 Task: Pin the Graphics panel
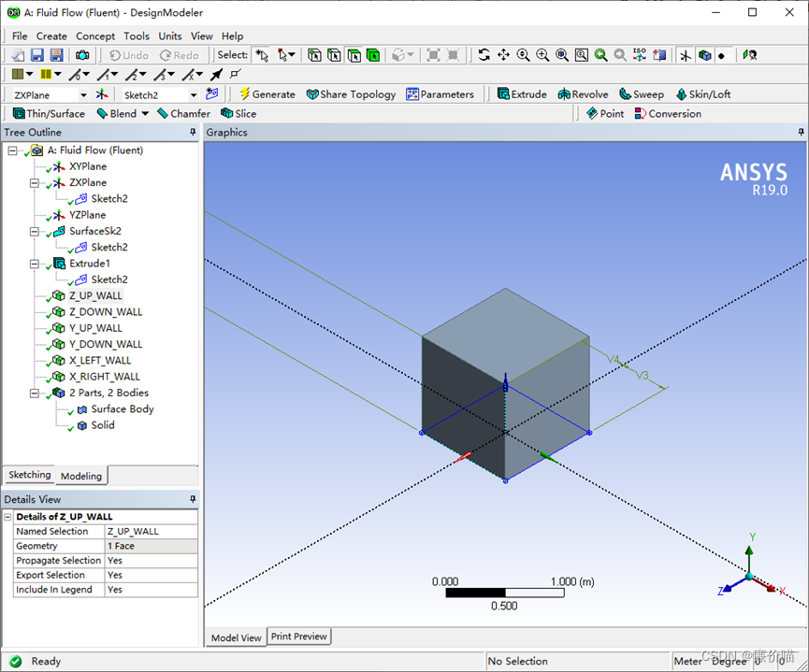pyautogui.click(x=801, y=133)
